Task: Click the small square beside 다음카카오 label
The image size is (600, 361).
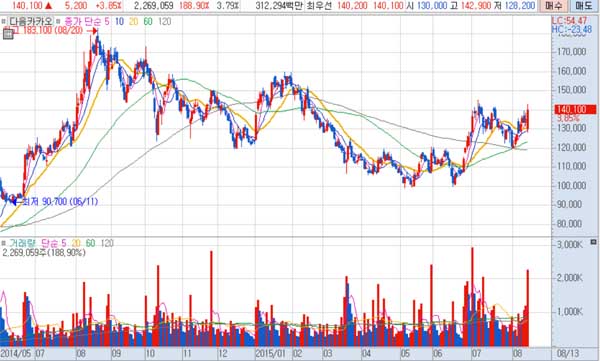Action: click(4, 21)
